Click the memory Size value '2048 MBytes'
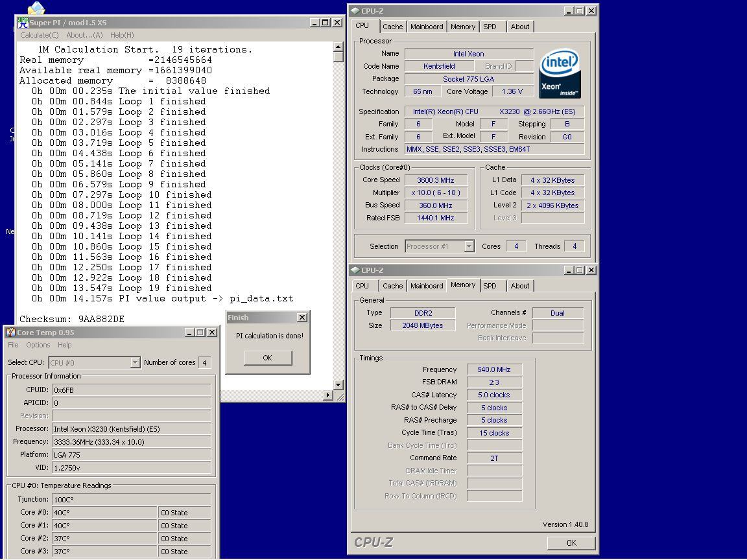This screenshot has width=747, height=560. pyautogui.click(x=423, y=325)
